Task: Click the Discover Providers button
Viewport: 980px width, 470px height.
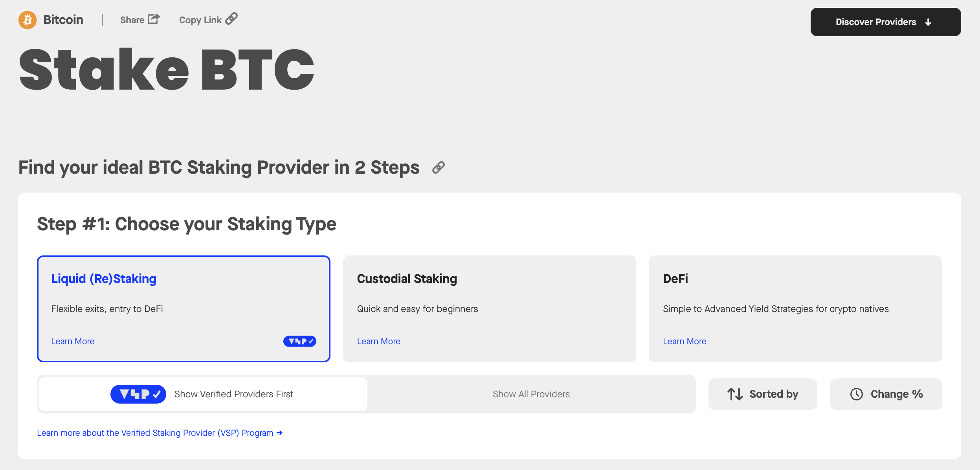Action: [x=886, y=22]
